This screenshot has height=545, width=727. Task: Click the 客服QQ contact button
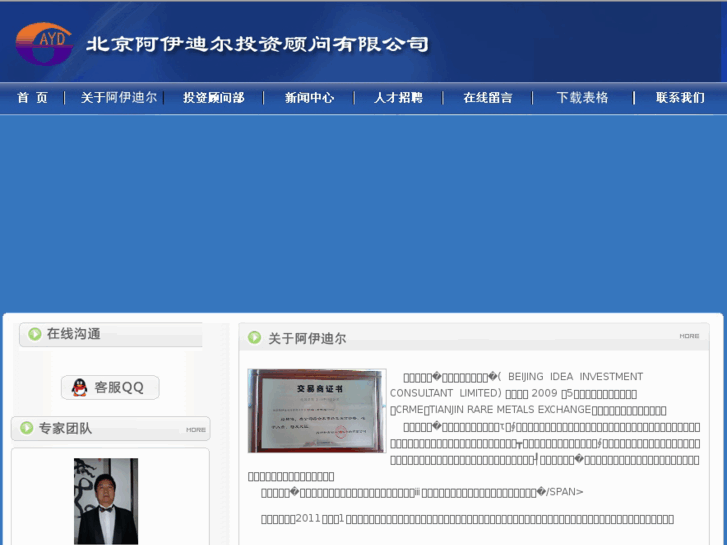pos(110,387)
